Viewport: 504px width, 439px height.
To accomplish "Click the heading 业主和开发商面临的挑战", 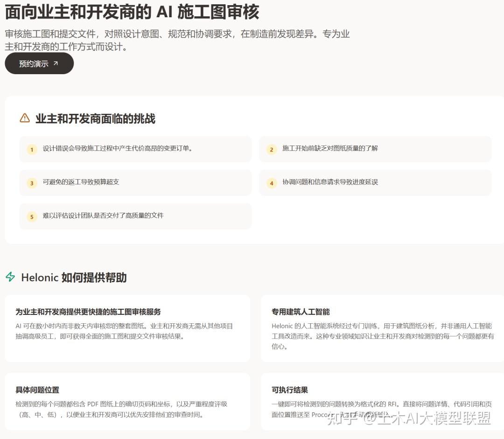I will [x=96, y=118].
